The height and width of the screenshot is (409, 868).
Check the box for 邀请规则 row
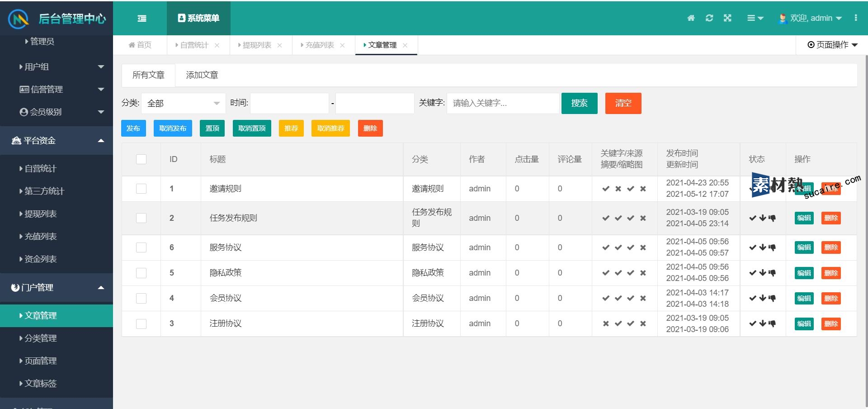(x=141, y=189)
